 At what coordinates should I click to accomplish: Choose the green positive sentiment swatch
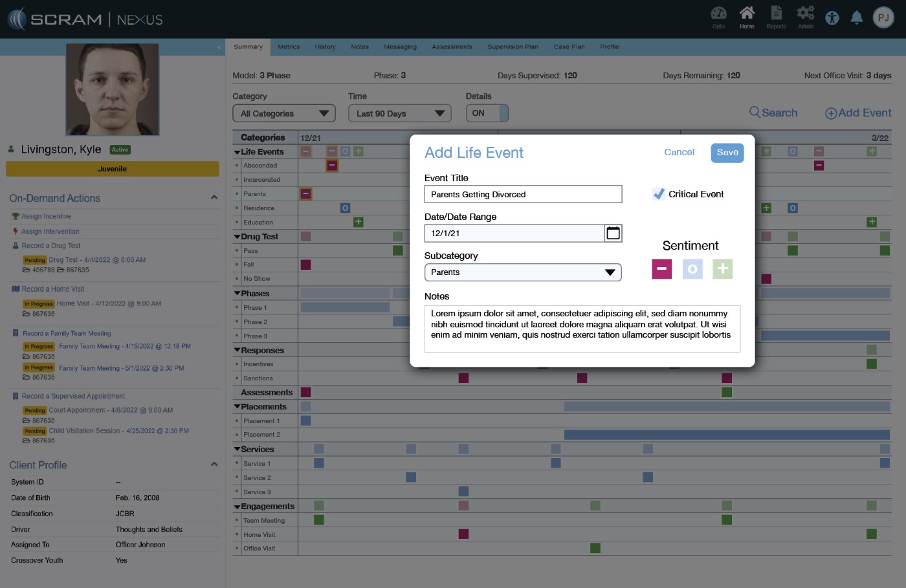pyautogui.click(x=723, y=269)
